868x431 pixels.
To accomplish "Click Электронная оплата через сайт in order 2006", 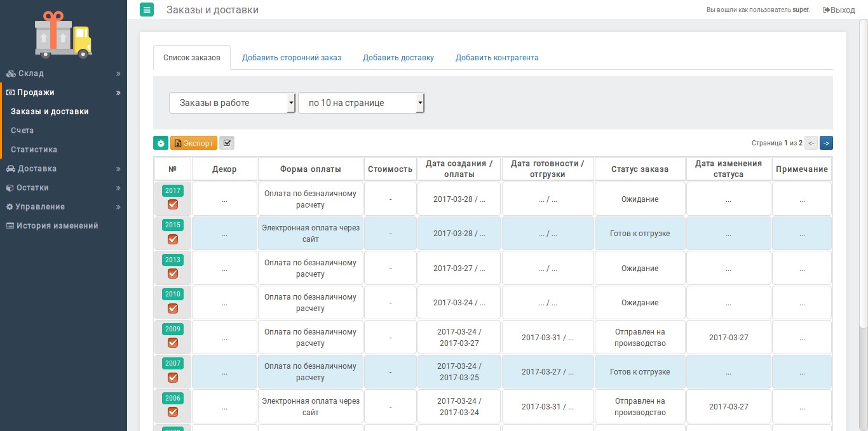I will pyautogui.click(x=311, y=407).
